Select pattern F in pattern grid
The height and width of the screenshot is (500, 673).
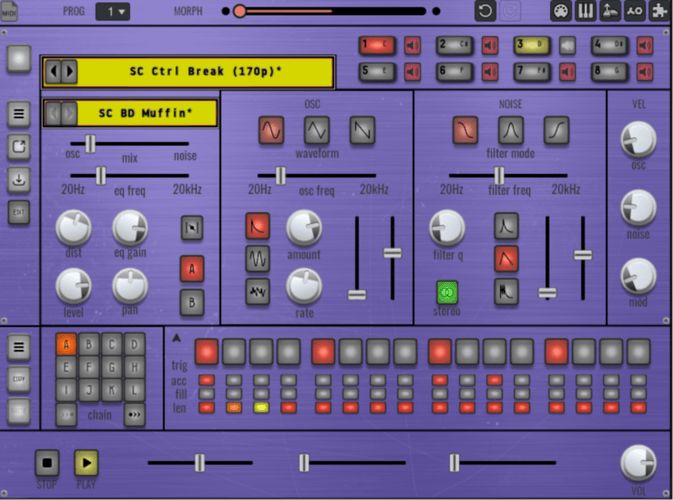(x=89, y=367)
